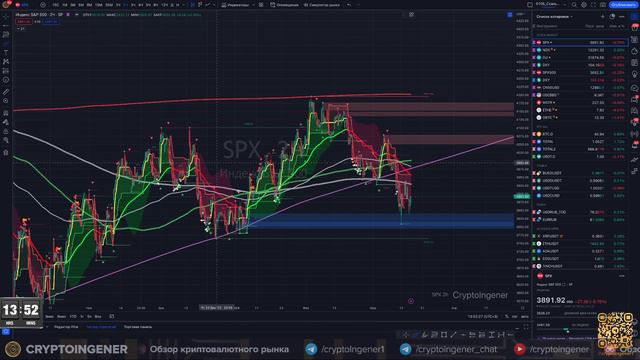Toggle hide all drawings eye icon
Screen dimensions: 640x360
pyautogui.click(x=6, y=140)
